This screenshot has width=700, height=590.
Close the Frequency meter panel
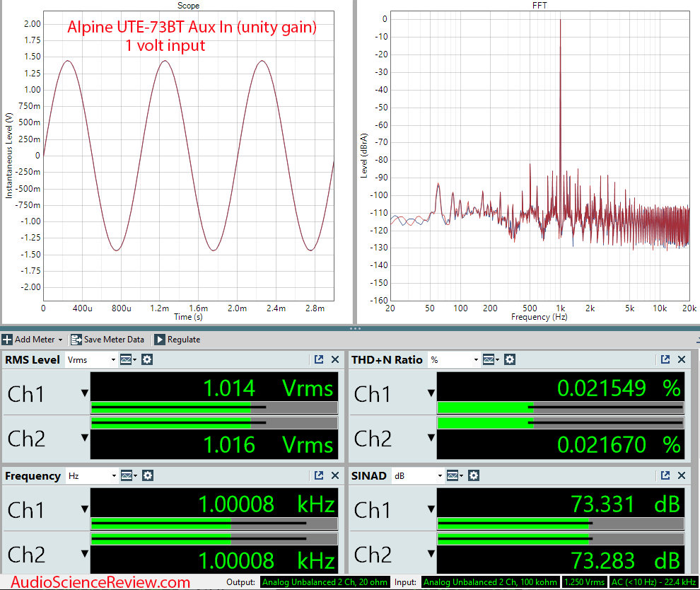point(335,475)
